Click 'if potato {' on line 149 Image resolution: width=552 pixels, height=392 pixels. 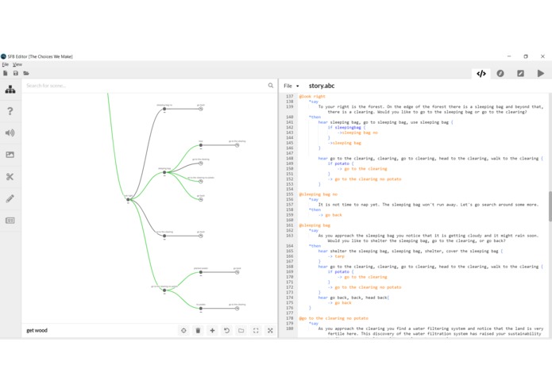pyautogui.click(x=341, y=163)
